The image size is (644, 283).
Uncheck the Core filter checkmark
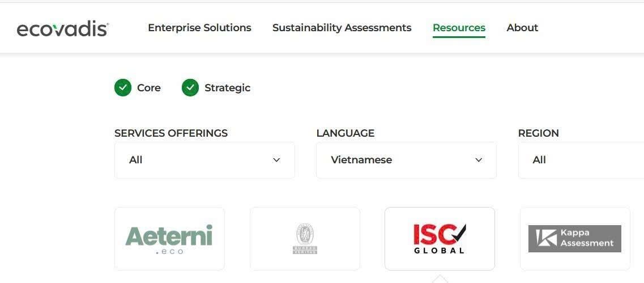[x=123, y=88]
